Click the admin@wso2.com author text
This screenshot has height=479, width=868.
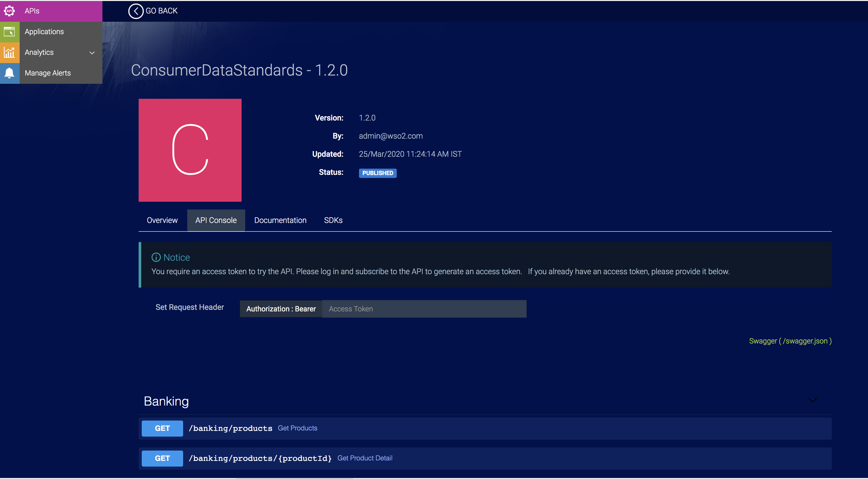pyautogui.click(x=391, y=136)
